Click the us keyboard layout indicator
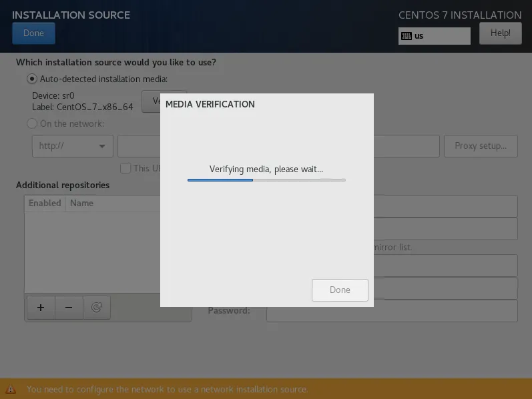532x399 pixels. (434, 36)
